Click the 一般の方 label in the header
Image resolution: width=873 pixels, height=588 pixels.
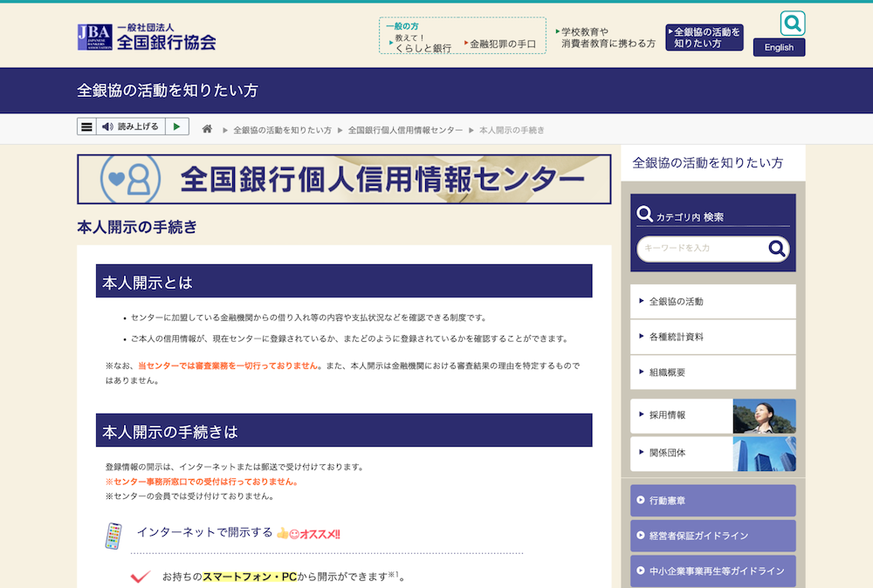point(402,26)
